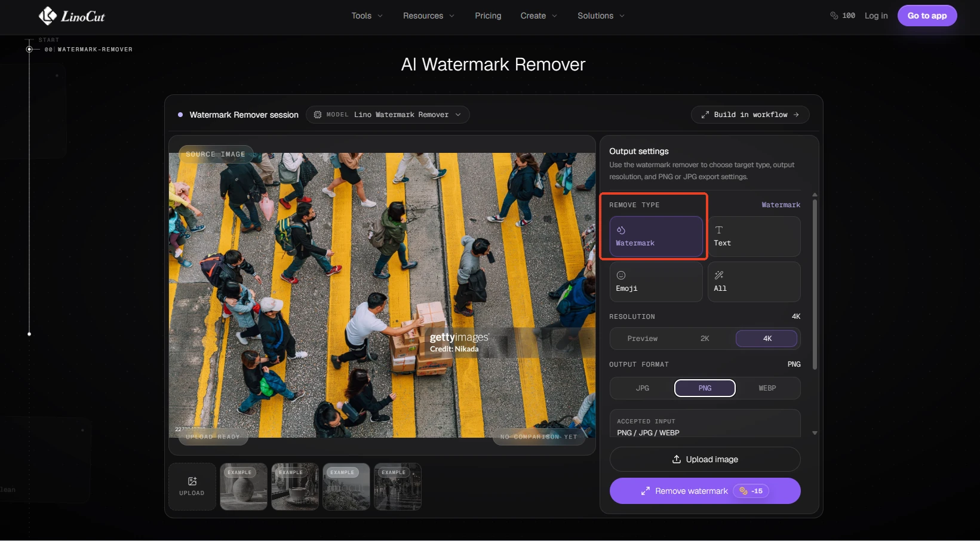The height and width of the screenshot is (541, 980).
Task: Open the Pricing page
Action: [x=488, y=16]
